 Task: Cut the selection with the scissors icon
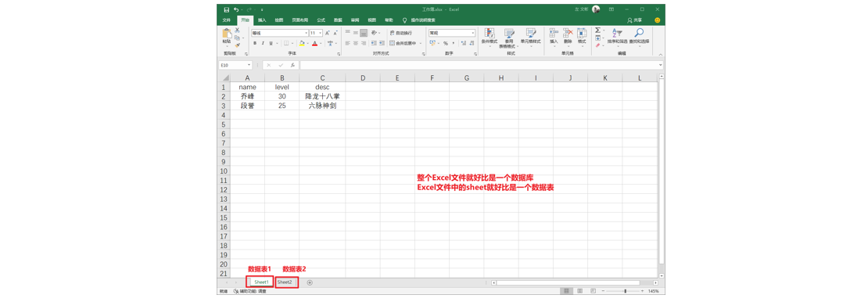coord(238,30)
